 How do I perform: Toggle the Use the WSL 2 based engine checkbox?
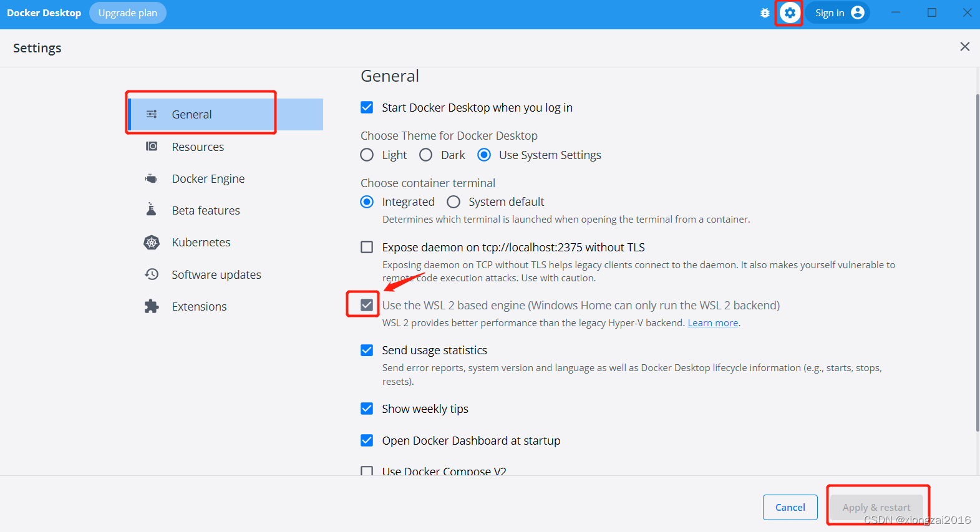[x=367, y=305]
